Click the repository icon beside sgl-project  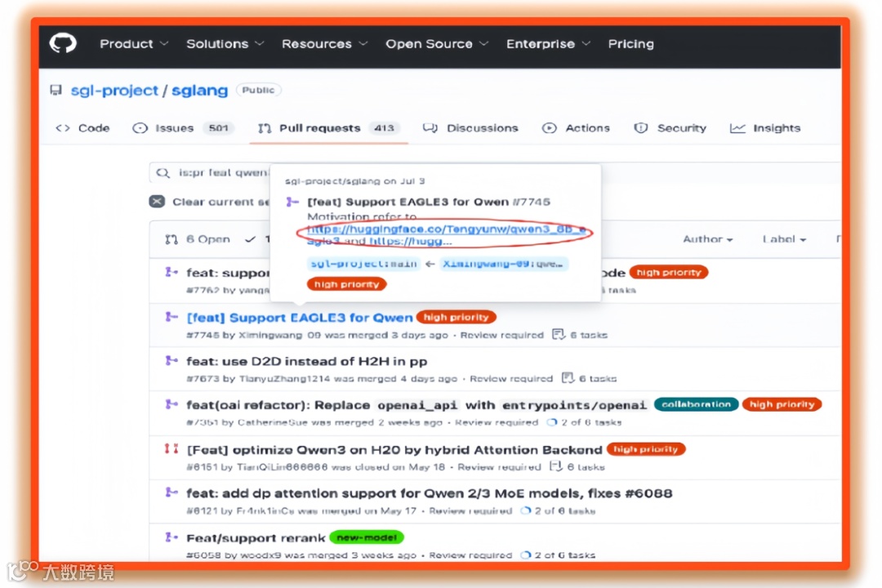[x=56, y=90]
